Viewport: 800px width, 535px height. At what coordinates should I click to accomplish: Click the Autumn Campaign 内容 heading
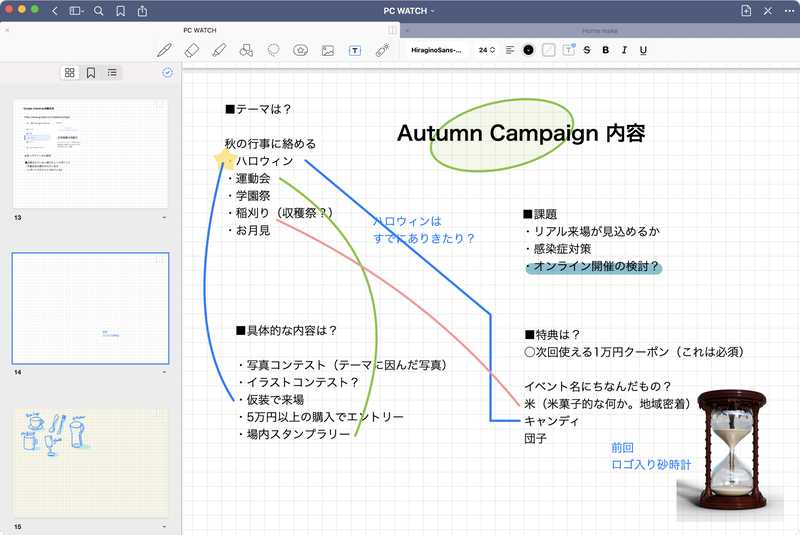[x=521, y=133]
